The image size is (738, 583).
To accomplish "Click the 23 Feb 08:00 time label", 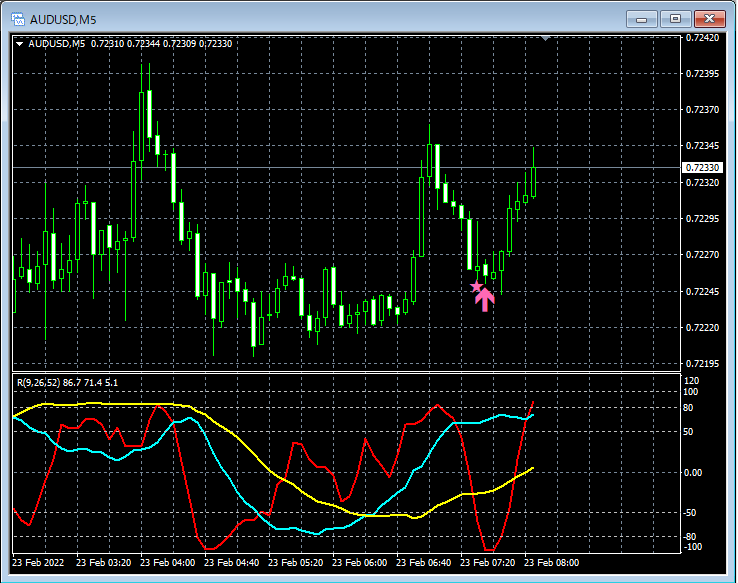I will (552, 563).
